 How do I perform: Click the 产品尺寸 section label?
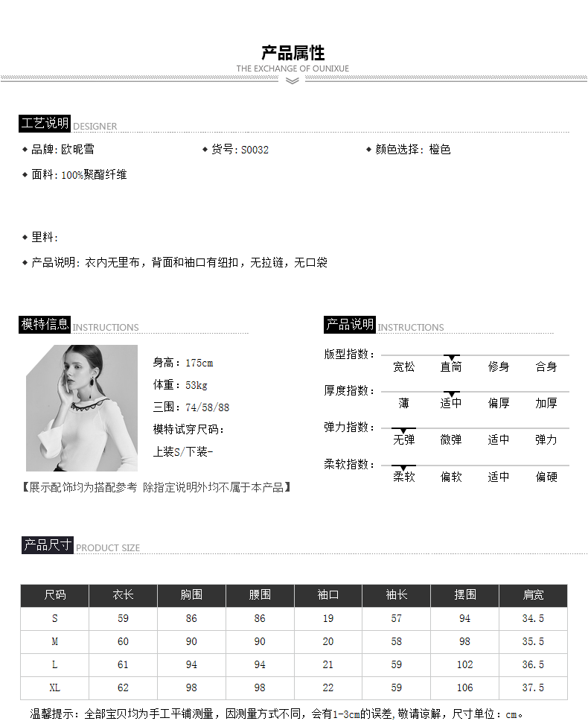pyautogui.click(x=47, y=545)
